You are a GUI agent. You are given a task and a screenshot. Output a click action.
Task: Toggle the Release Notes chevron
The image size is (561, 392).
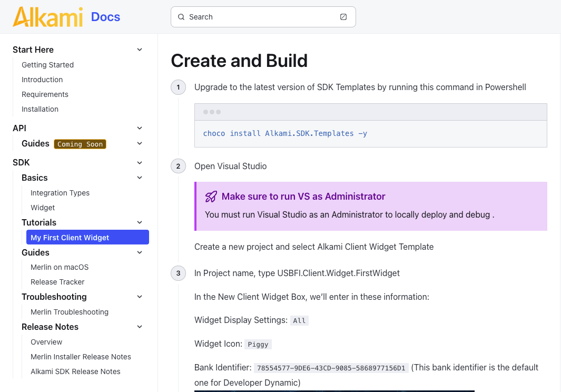(x=140, y=327)
